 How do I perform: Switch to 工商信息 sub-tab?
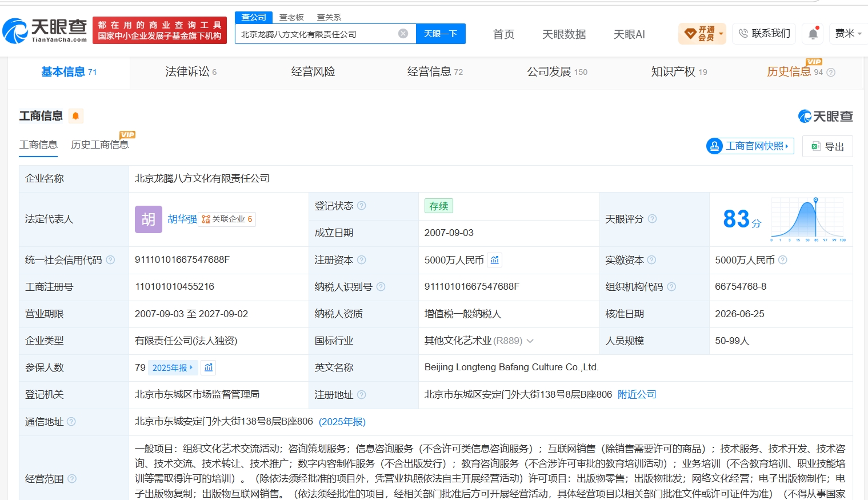click(38, 145)
